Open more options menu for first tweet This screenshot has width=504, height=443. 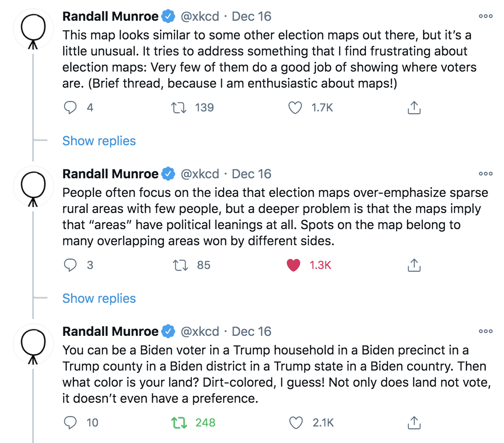point(485,16)
